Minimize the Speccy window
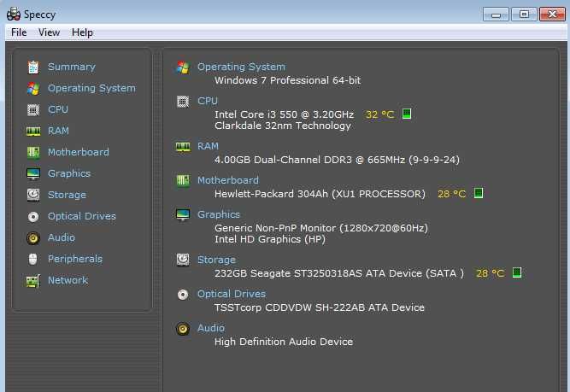The height and width of the screenshot is (392, 570). point(496,15)
